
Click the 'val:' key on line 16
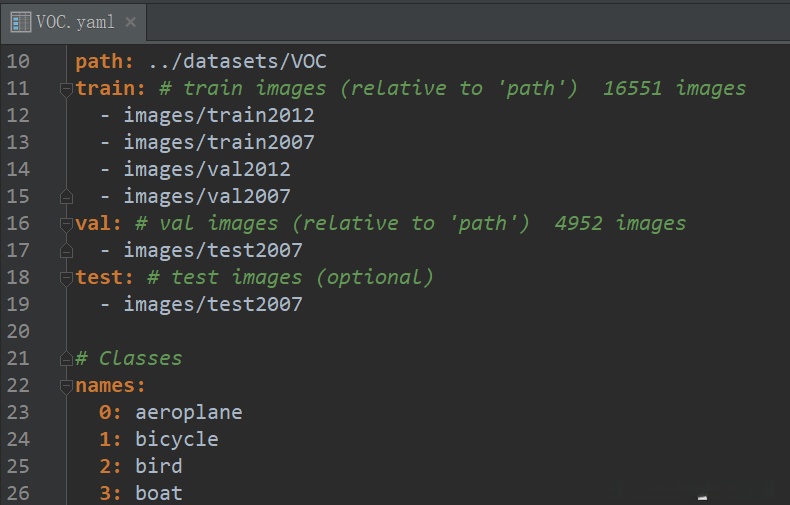pyautogui.click(x=98, y=223)
